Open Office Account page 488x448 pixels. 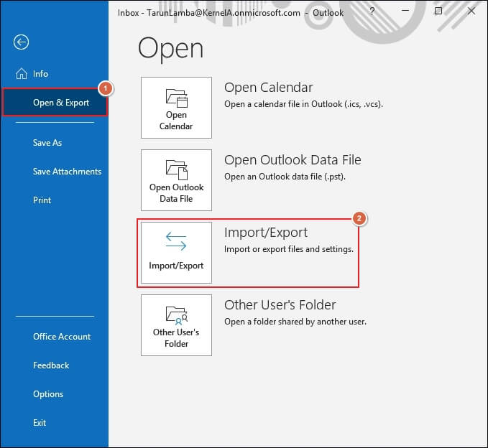[62, 337]
